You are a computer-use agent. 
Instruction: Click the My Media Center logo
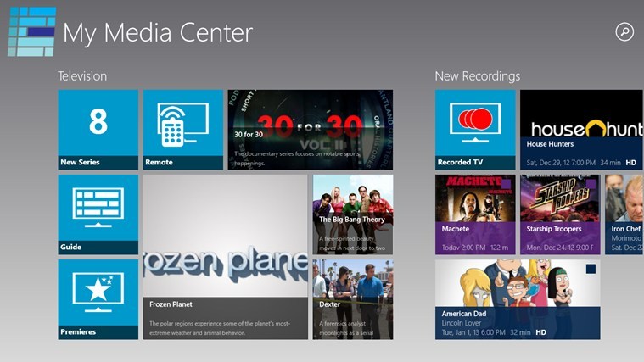(x=31, y=31)
